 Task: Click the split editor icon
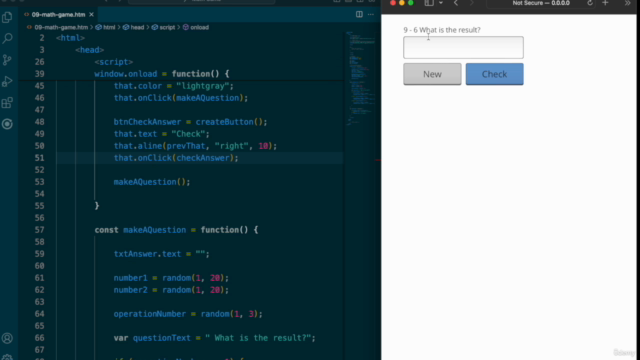(359, 14)
